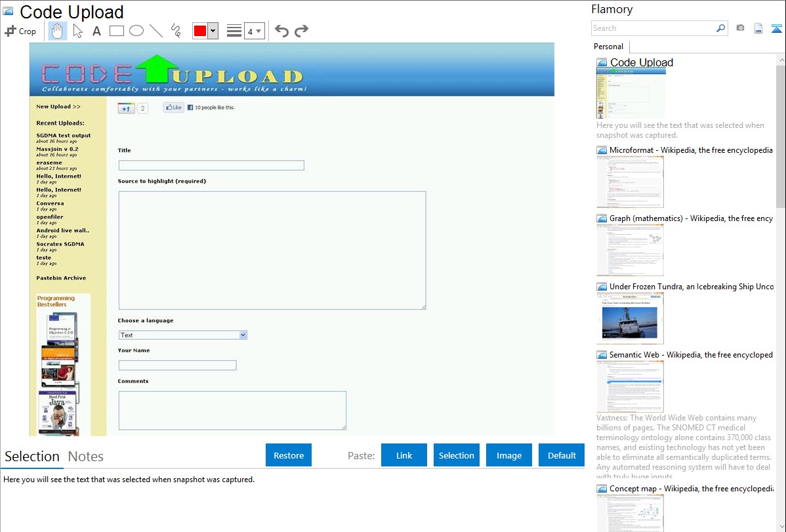Screen dimensions: 786x532
Task: Open the Under Frozen Tundra snapshot thumbnail
Action: point(630,318)
